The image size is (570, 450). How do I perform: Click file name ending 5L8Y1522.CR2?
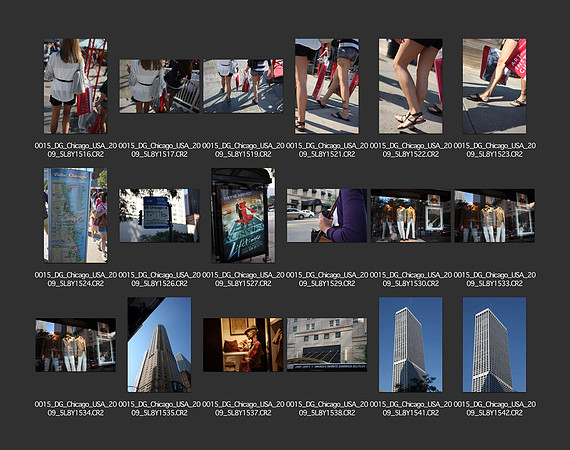tap(411, 150)
